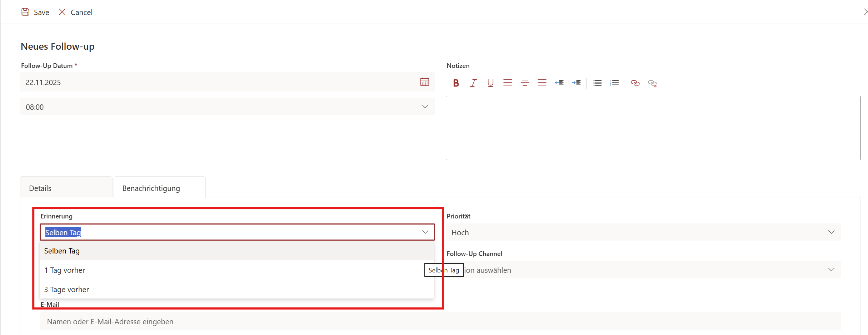868x335 pixels.
Task: Toggle underline in the notes toolbar
Action: [490, 83]
